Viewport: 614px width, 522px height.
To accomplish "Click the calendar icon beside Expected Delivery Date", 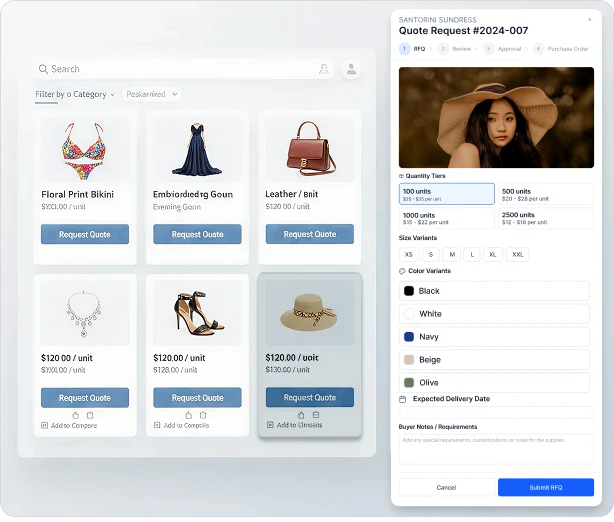I will [x=403, y=399].
